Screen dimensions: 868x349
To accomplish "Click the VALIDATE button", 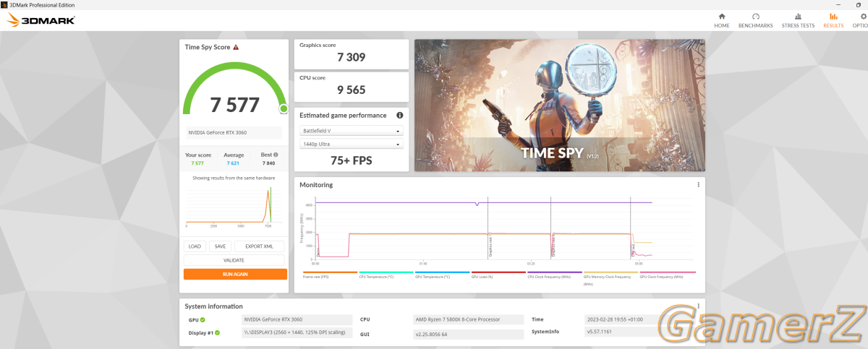I will pyautogui.click(x=234, y=260).
